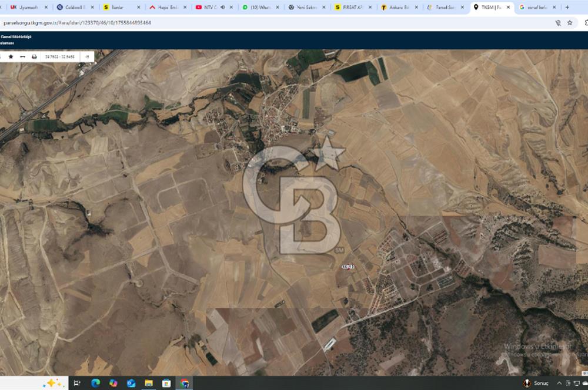Mute the NTV tab audio icon
Viewport: 588px width, 390px height.
223,7
